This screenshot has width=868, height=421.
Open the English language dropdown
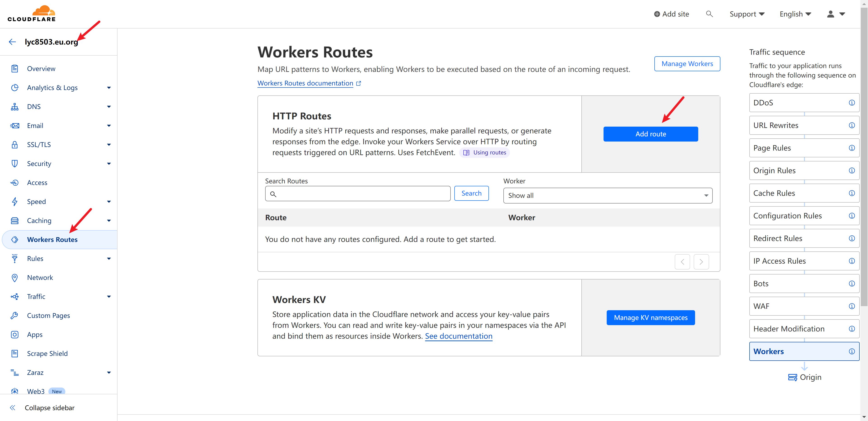click(795, 14)
